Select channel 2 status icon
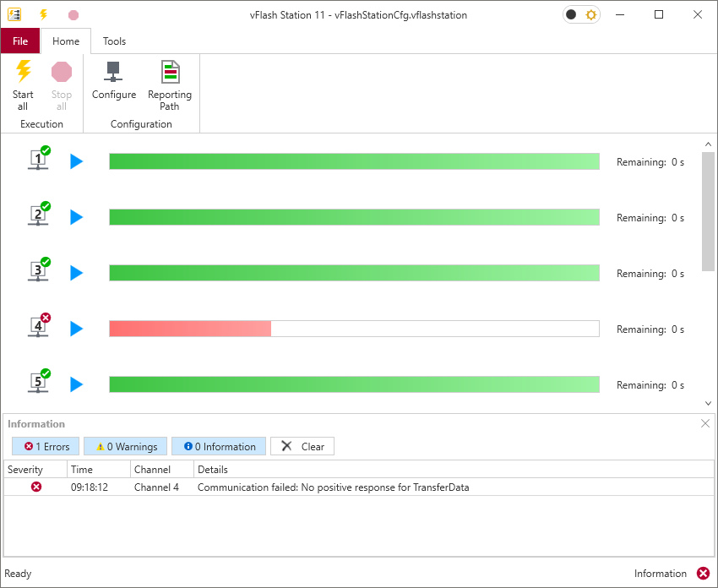Viewport: 718px width, 588px height. pyautogui.click(x=39, y=214)
